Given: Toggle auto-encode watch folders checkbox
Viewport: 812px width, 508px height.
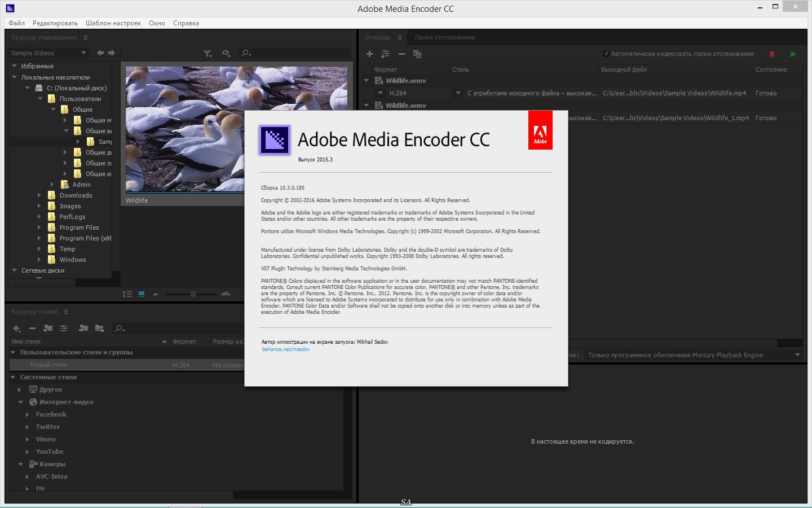Looking at the screenshot, I should click(x=606, y=54).
